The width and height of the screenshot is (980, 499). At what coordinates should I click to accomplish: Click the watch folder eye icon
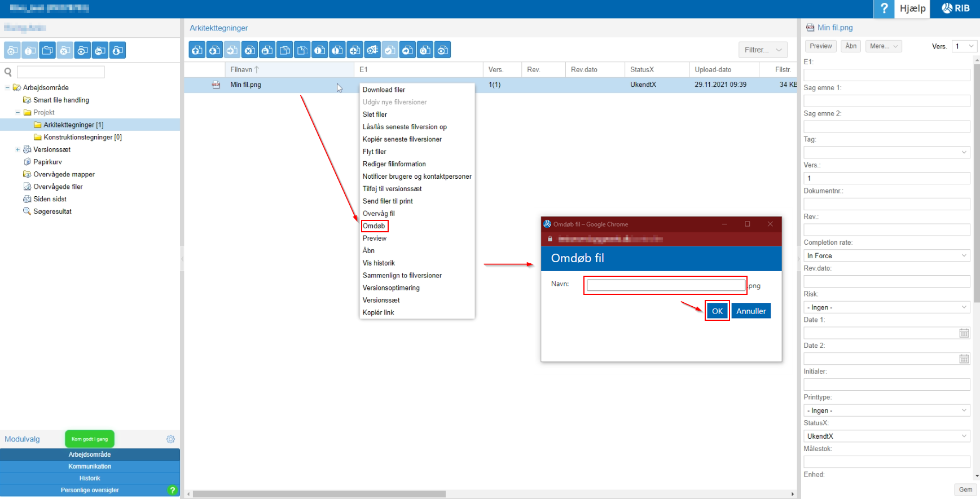tap(82, 51)
